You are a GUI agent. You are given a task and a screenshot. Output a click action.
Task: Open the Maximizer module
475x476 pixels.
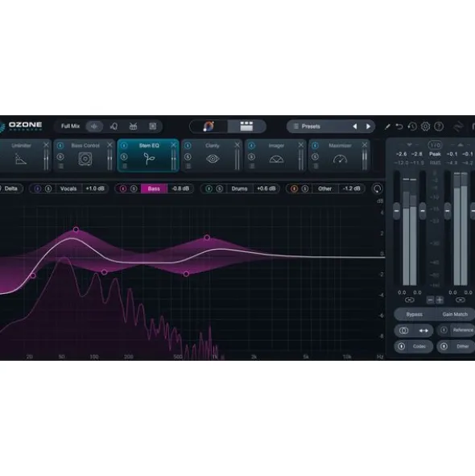(x=340, y=155)
